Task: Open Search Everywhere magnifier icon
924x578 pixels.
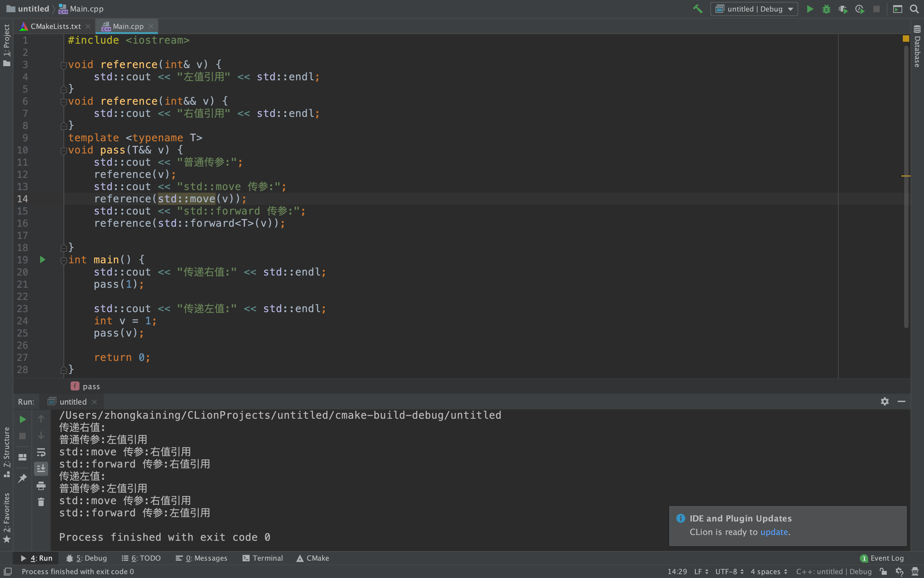Action: click(914, 9)
